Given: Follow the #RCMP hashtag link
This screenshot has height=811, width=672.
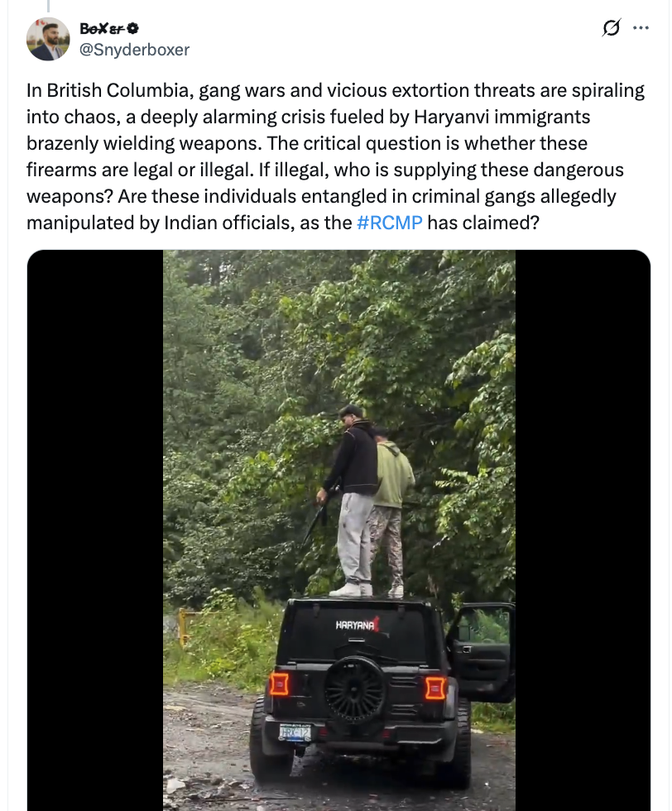Looking at the screenshot, I should point(390,223).
